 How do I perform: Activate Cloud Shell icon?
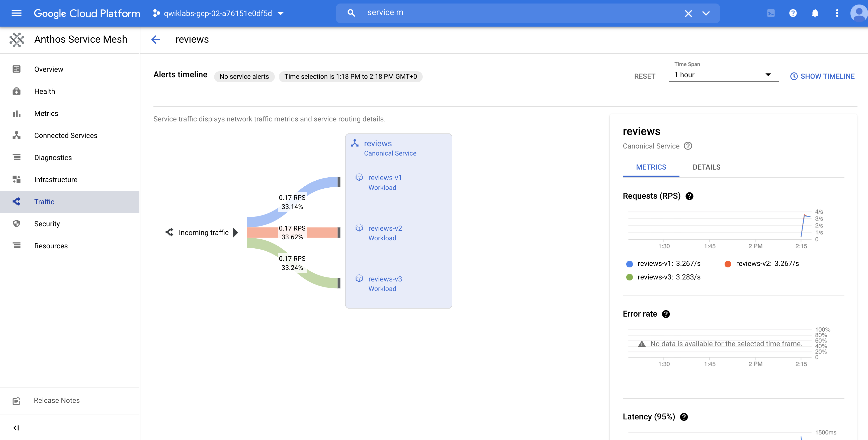tap(771, 13)
